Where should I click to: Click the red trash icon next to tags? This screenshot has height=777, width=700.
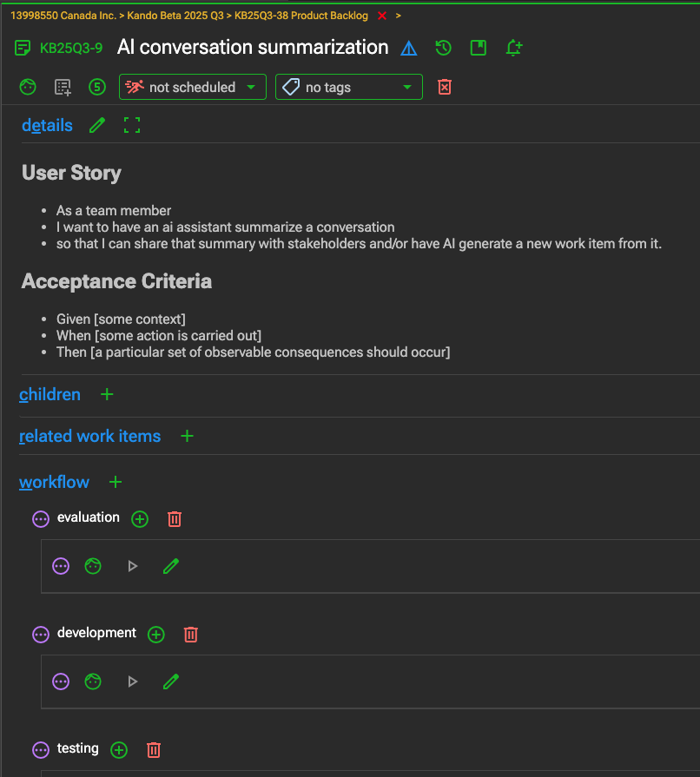coord(445,87)
